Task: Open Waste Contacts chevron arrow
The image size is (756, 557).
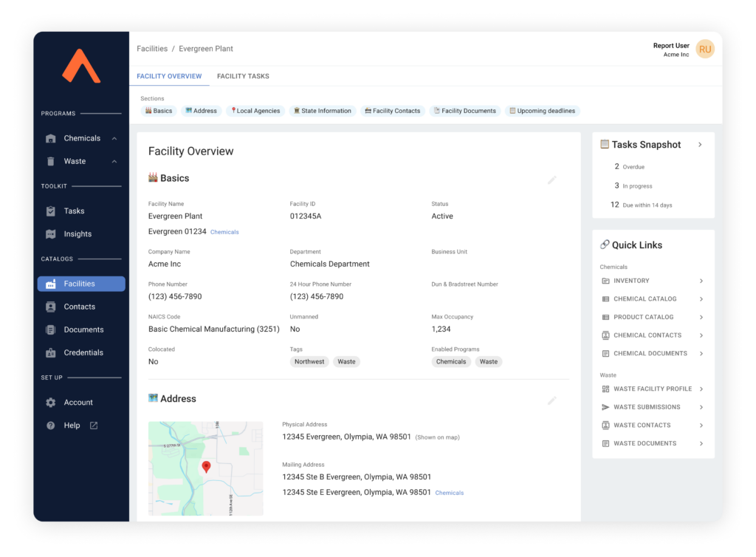Action: pyautogui.click(x=701, y=426)
